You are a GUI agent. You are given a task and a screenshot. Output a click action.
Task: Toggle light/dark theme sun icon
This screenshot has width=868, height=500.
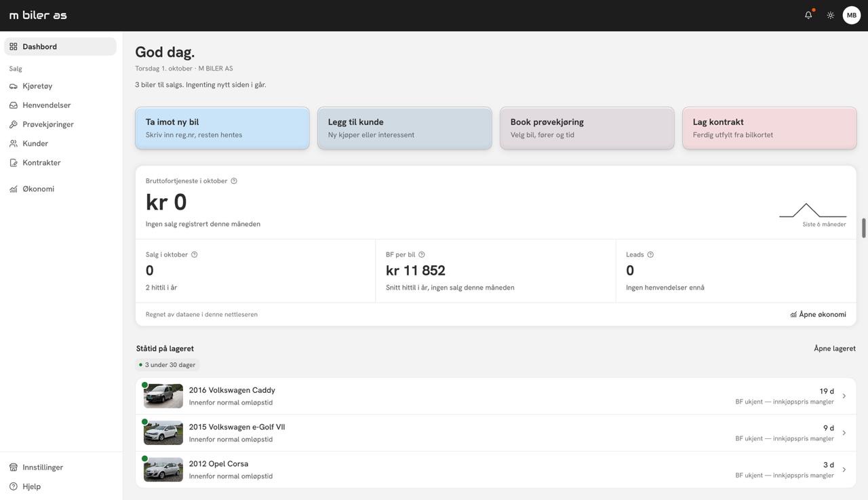tap(831, 15)
